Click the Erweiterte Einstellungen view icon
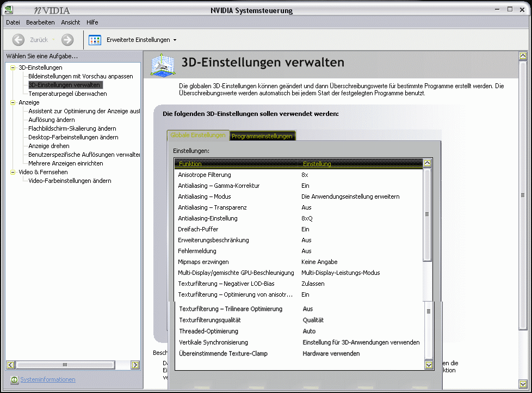532x393 pixels. [95, 40]
